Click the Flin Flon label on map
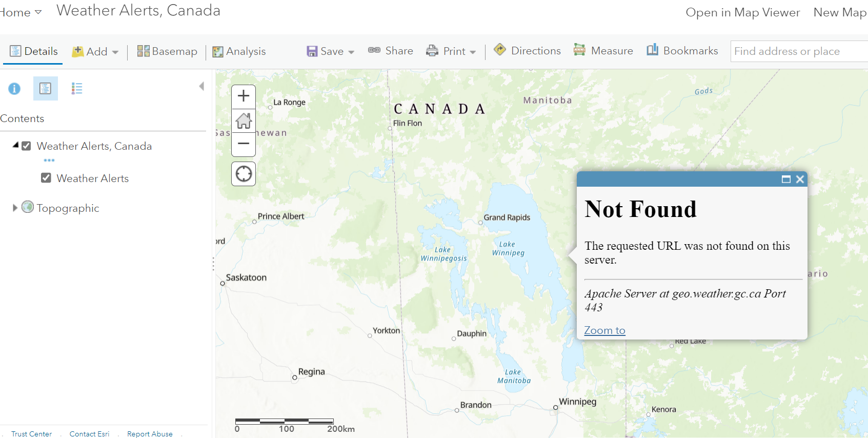 [x=408, y=123]
